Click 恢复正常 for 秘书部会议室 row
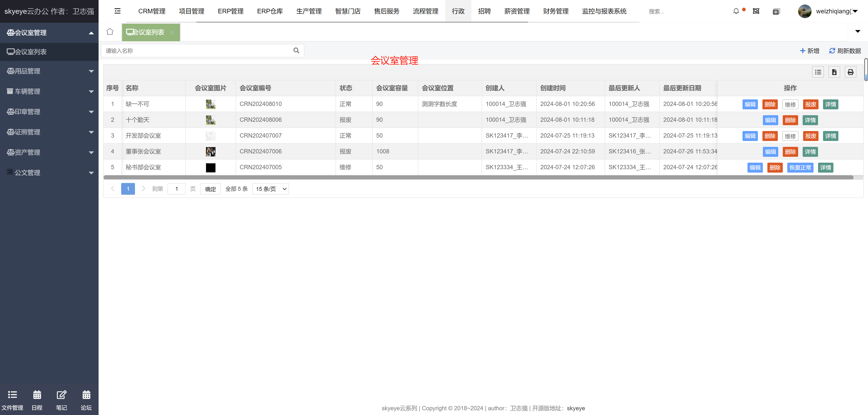868x415 pixels. [800, 168]
